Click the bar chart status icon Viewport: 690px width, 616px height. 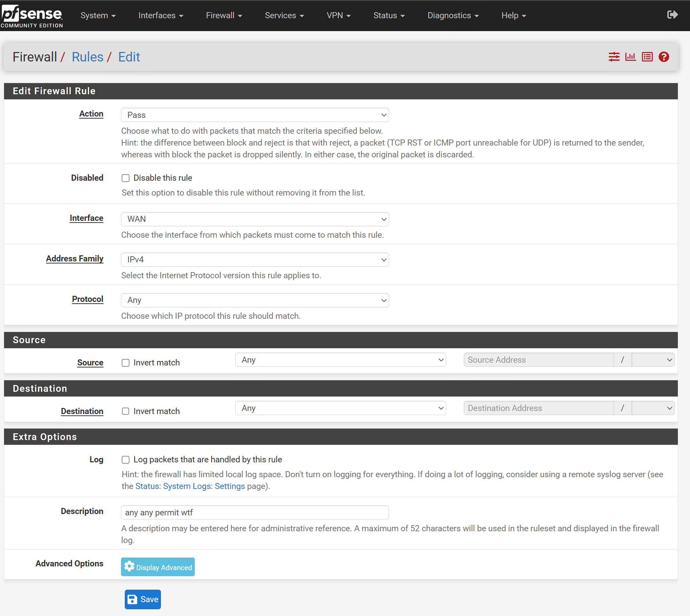(630, 57)
